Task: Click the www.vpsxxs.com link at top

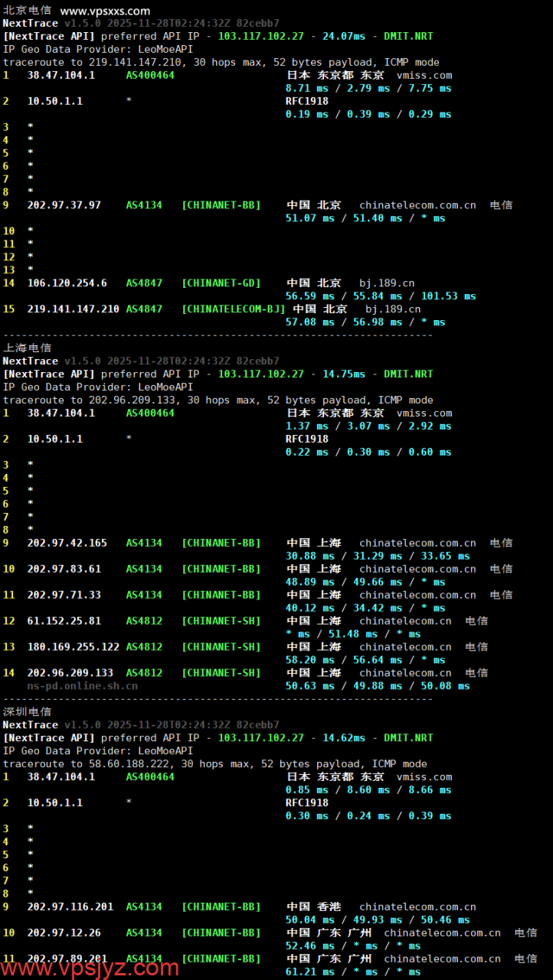Action: pyautogui.click(x=105, y=11)
